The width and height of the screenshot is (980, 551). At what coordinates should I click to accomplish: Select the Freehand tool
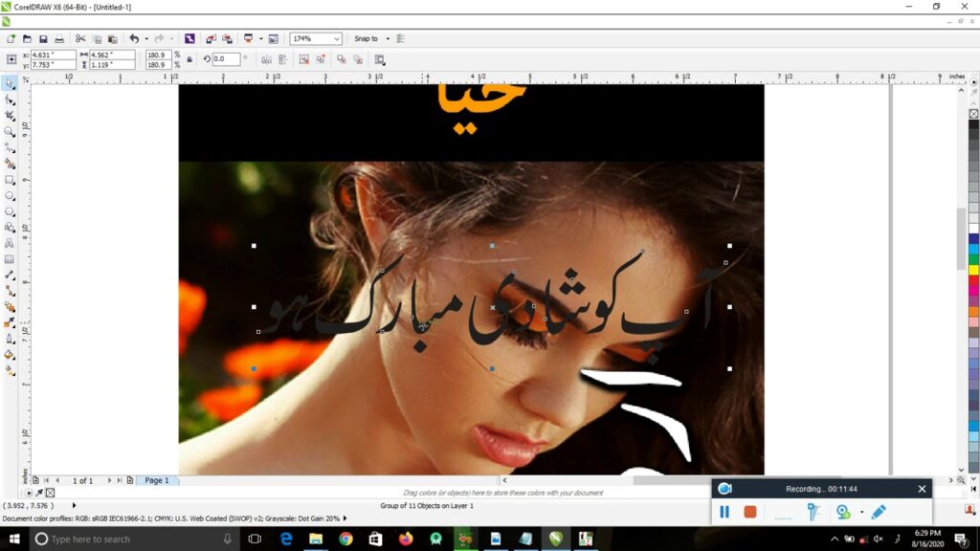10,148
